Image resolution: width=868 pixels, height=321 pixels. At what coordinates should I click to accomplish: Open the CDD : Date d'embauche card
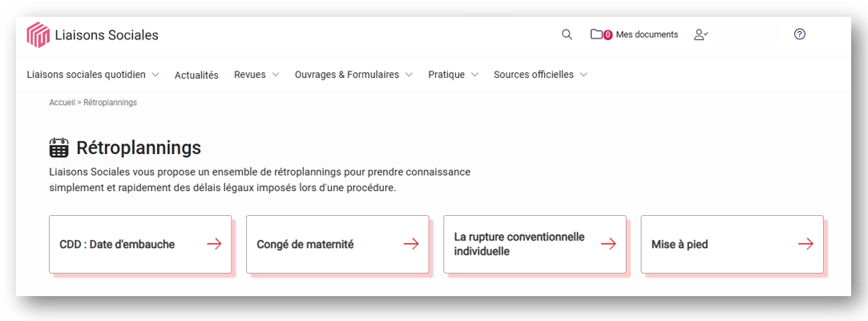(x=140, y=244)
